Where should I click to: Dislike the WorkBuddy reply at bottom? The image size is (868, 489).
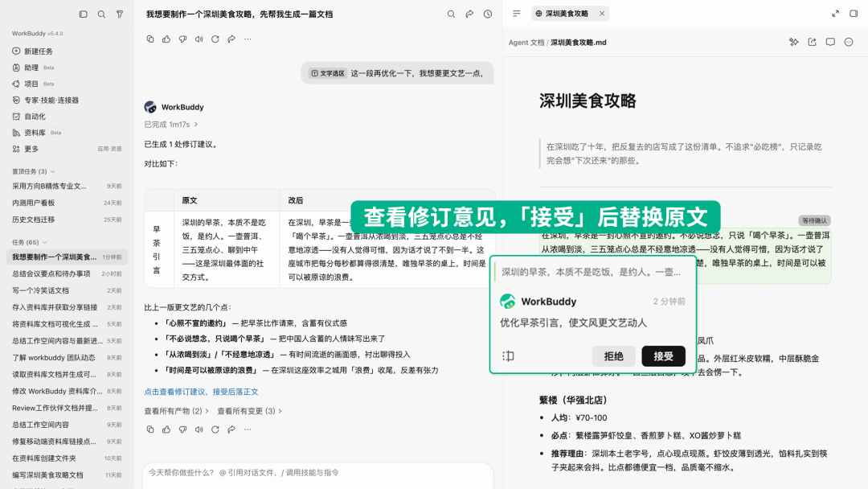[x=182, y=429]
